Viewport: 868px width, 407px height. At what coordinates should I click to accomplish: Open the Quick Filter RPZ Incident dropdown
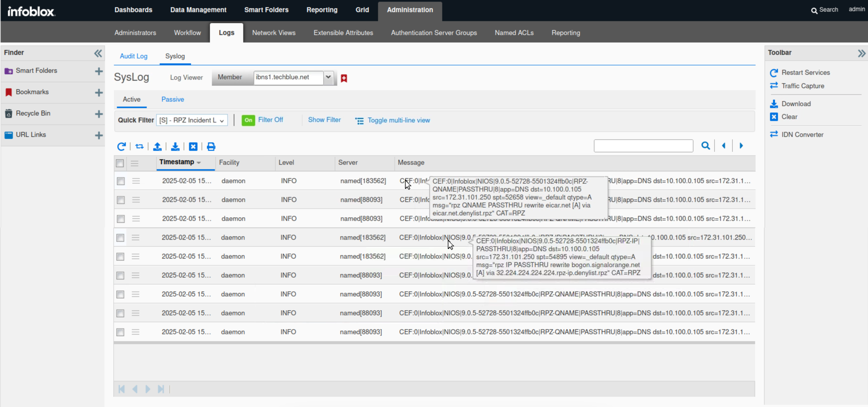point(192,120)
